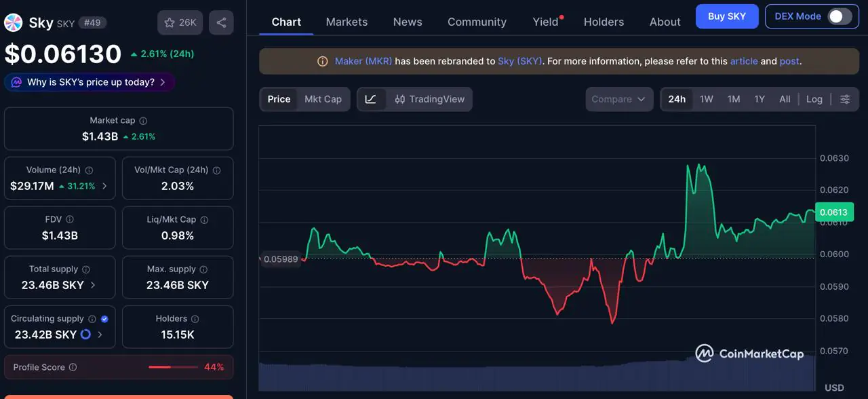Open chart settings sliders icon
Screen dimensions: 868x399
click(x=845, y=99)
